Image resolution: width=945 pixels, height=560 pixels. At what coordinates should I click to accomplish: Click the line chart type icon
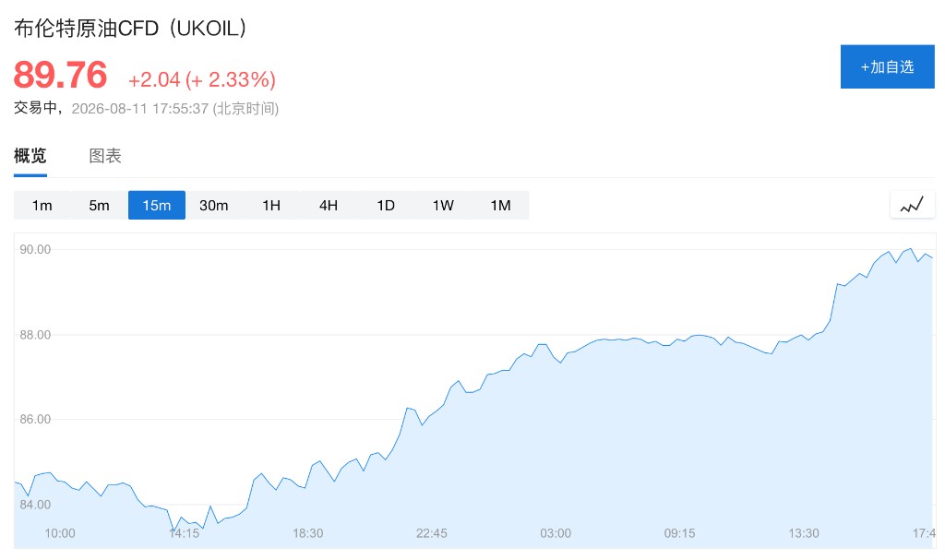click(912, 205)
